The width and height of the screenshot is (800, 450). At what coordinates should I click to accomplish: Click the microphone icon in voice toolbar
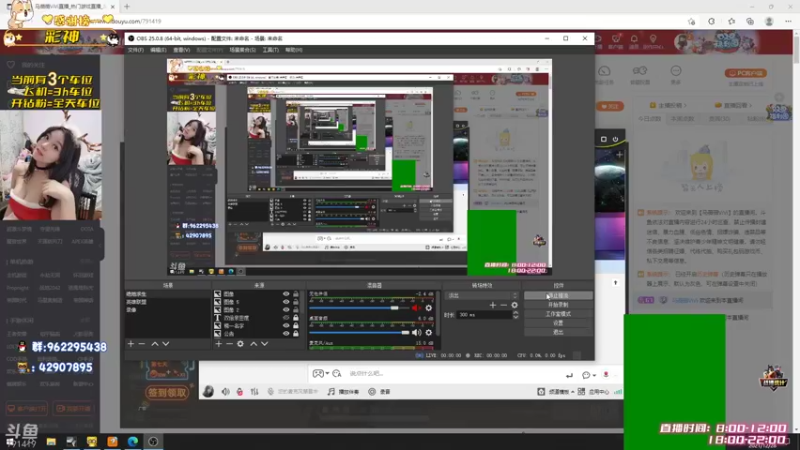(x=270, y=392)
